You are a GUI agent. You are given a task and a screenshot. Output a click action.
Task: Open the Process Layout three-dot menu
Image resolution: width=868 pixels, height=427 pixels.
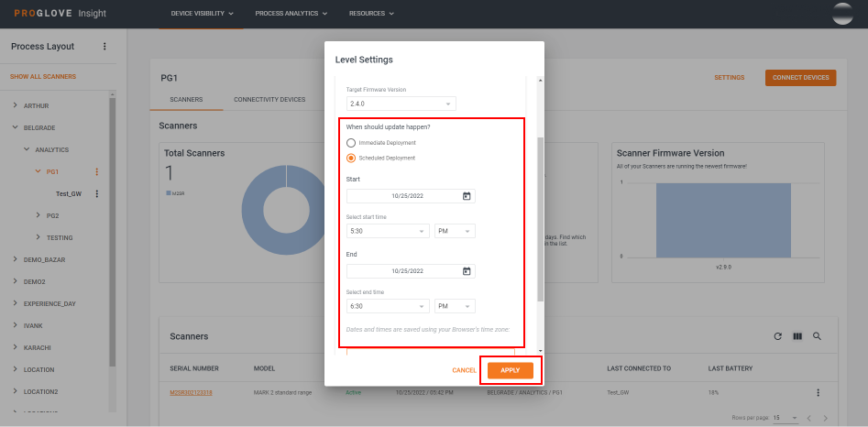click(104, 47)
